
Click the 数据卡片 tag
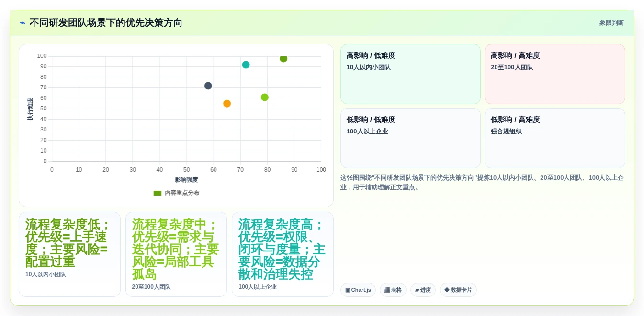tap(458, 290)
